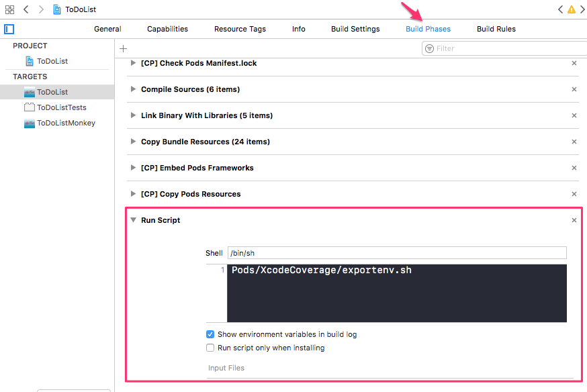Uncheck Show environment variables in build log
Image resolution: width=587 pixels, height=392 pixels.
[x=210, y=334]
